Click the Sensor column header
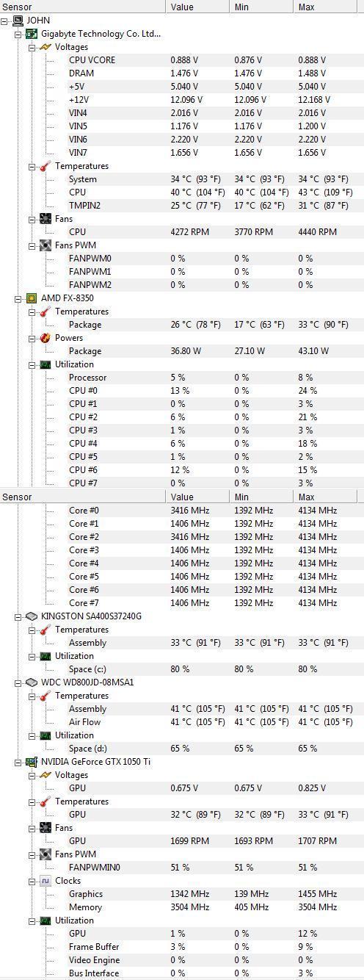Viewport: 364px width, 980px height. click(x=83, y=7)
